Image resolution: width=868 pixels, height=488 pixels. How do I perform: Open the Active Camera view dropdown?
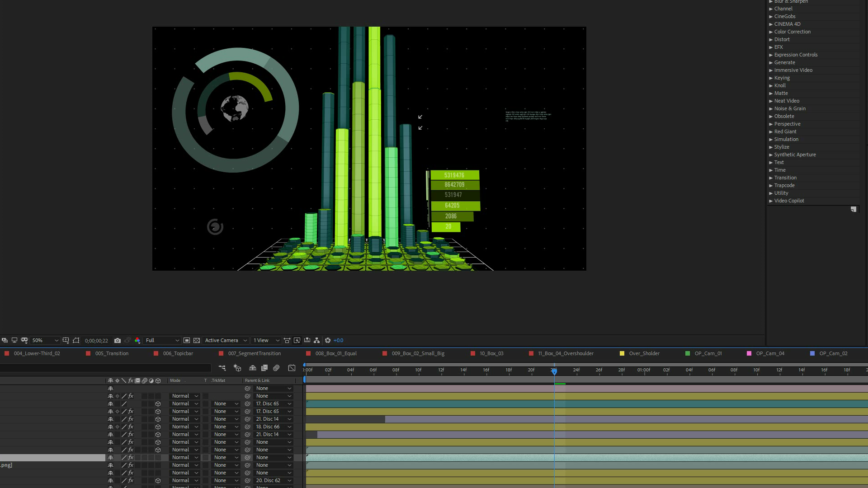pos(226,341)
